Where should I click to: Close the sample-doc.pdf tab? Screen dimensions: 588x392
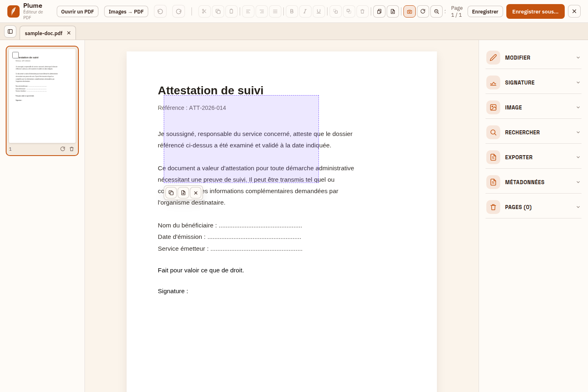click(69, 33)
